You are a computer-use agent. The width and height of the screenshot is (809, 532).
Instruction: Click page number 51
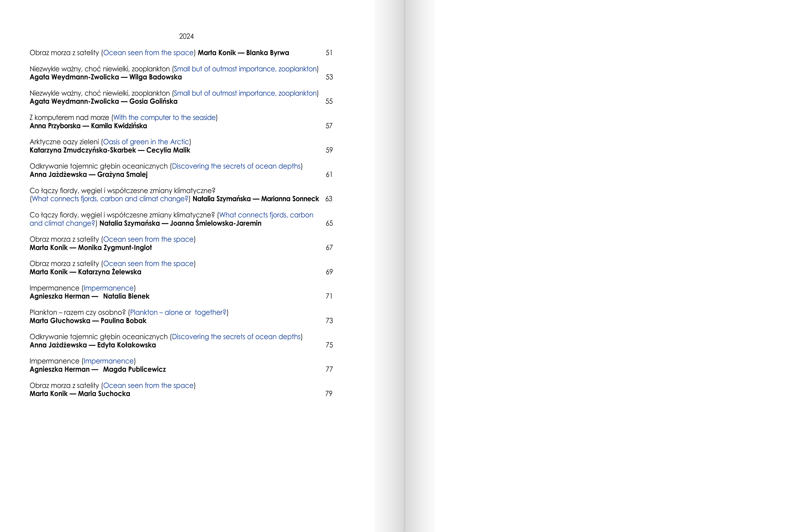[x=329, y=53]
